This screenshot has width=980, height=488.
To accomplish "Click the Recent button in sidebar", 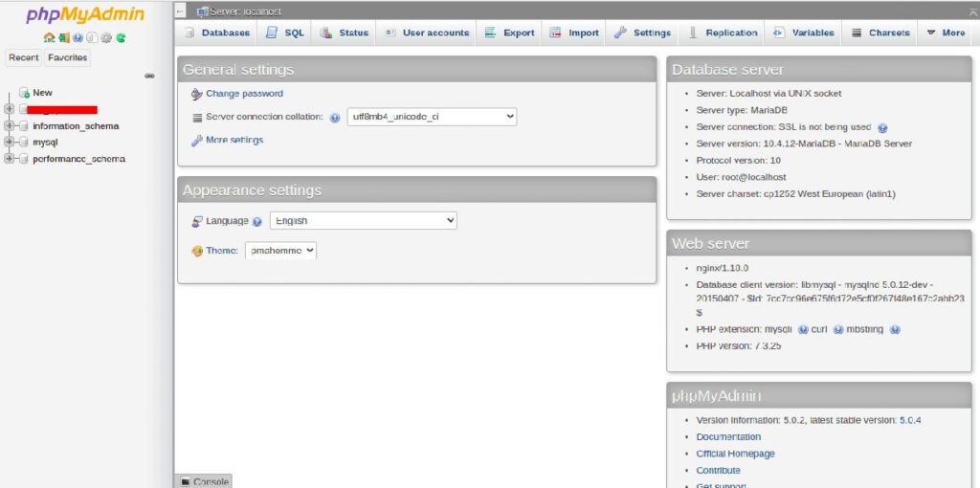I will (x=24, y=57).
